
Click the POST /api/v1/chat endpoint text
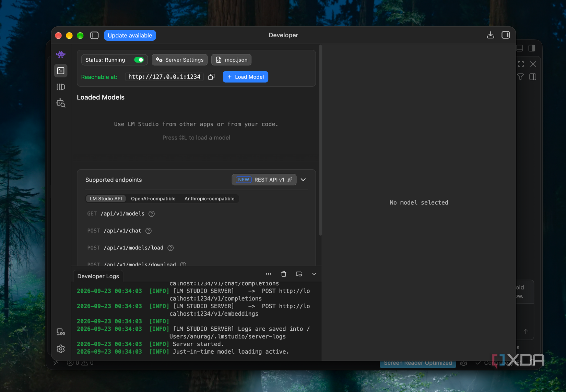pos(114,231)
